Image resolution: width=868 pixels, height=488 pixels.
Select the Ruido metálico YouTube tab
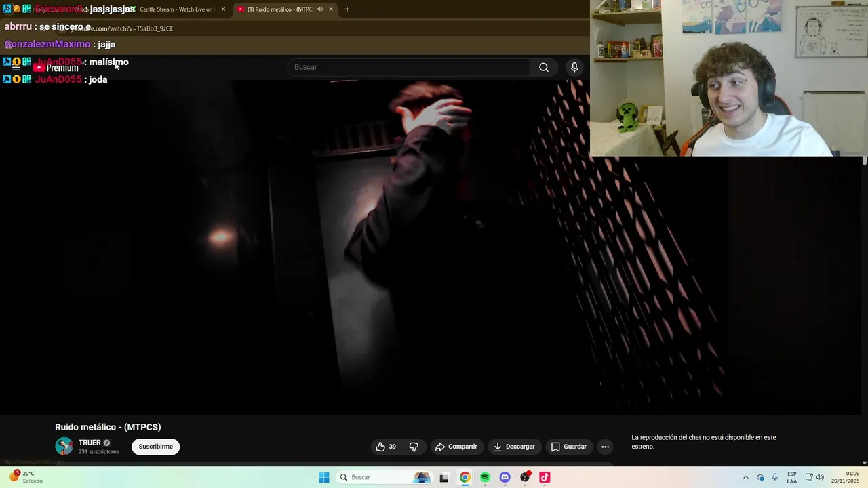click(279, 9)
